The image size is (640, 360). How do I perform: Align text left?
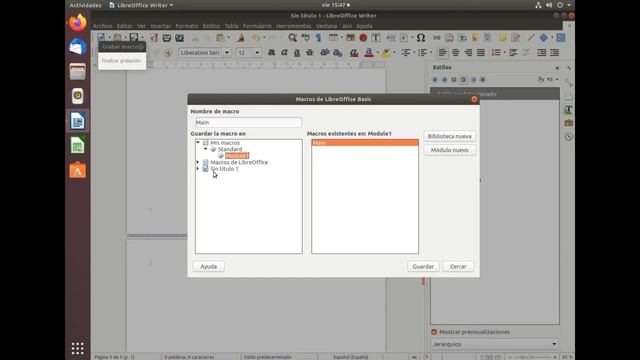coord(442,53)
